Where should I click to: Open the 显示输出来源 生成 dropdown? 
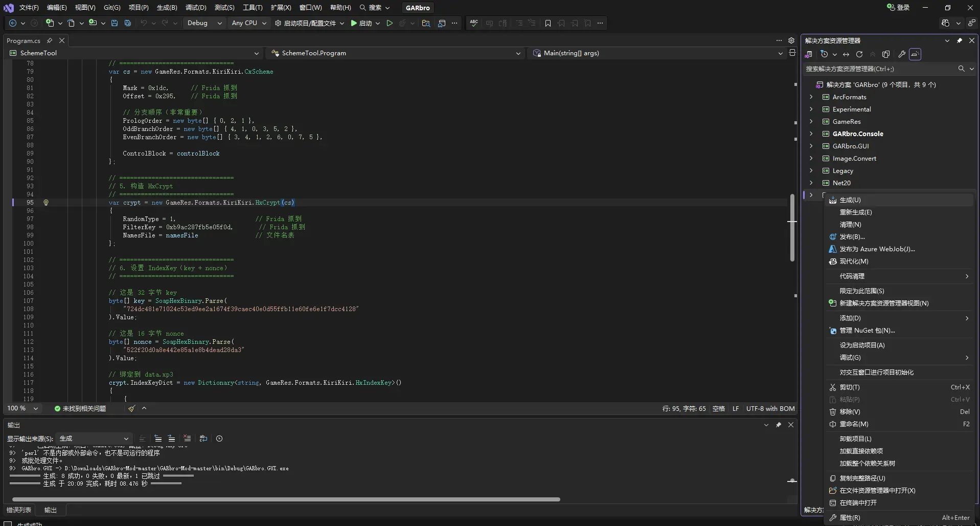pyautogui.click(x=94, y=439)
